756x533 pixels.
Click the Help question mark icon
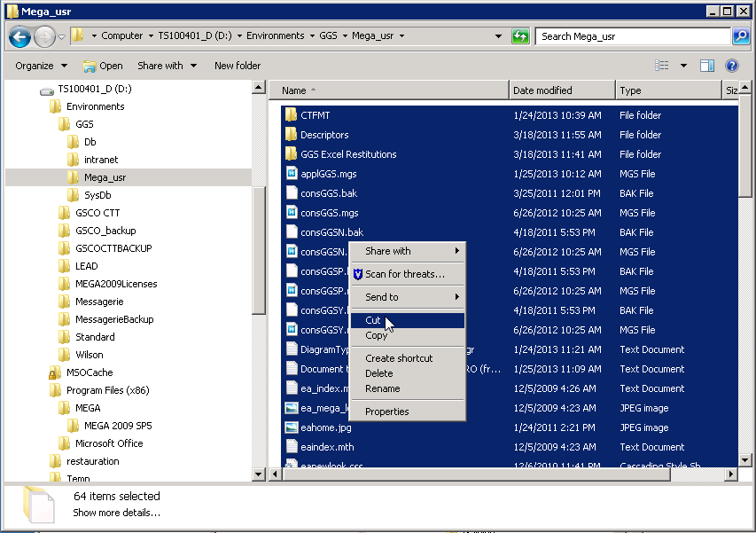click(732, 66)
